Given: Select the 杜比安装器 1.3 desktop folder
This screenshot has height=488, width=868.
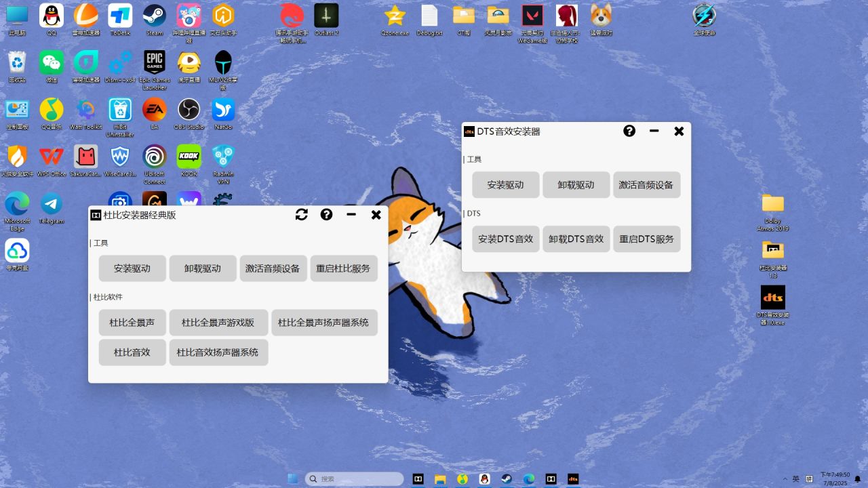Looking at the screenshot, I should (773, 258).
